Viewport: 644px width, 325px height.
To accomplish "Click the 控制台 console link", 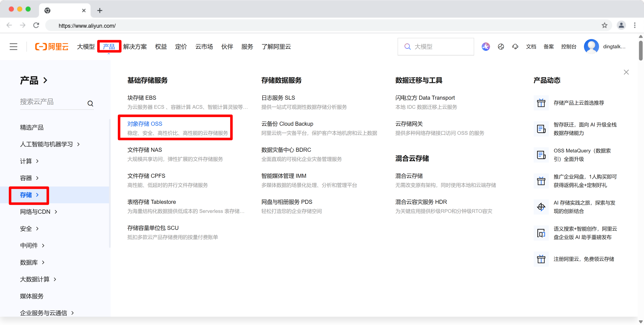I will coord(569,47).
